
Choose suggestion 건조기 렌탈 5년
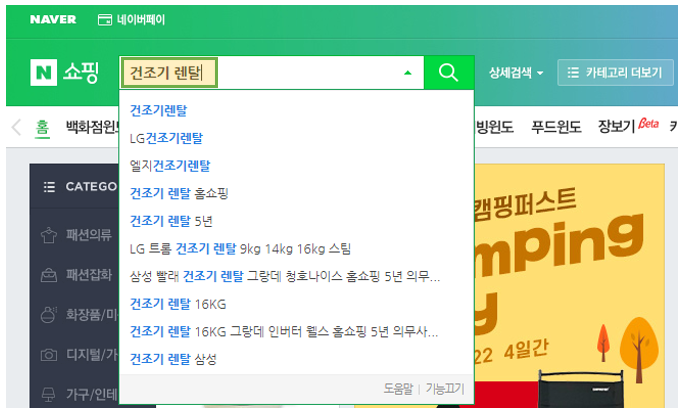(171, 221)
